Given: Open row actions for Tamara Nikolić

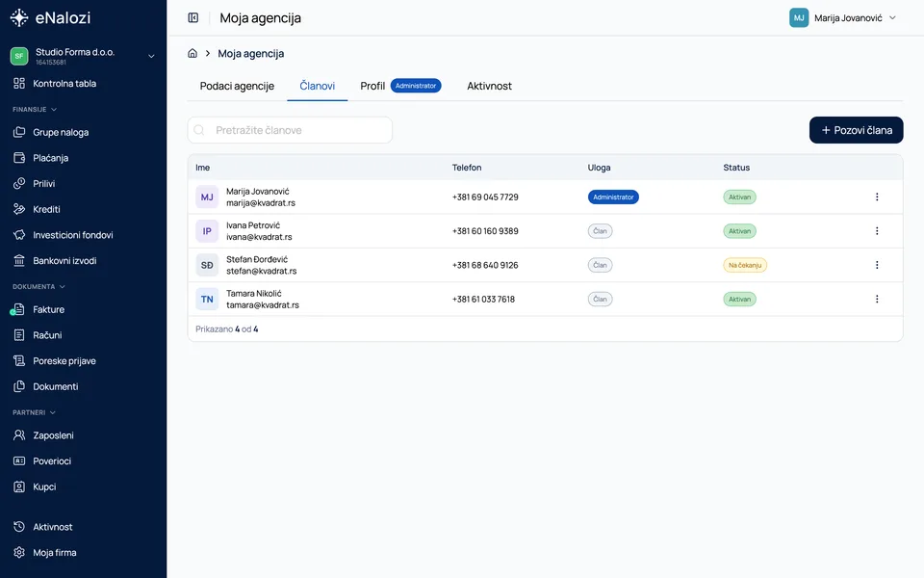Looking at the screenshot, I should pos(877,299).
